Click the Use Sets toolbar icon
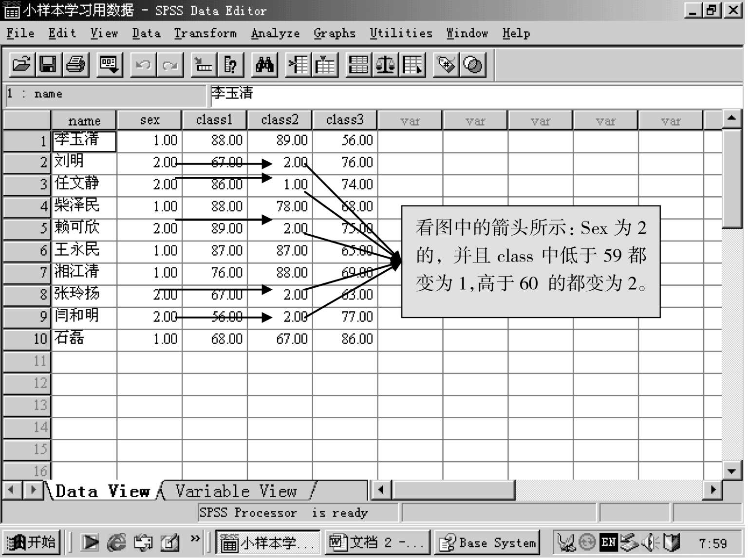The height and width of the screenshot is (560, 748). pos(472,65)
